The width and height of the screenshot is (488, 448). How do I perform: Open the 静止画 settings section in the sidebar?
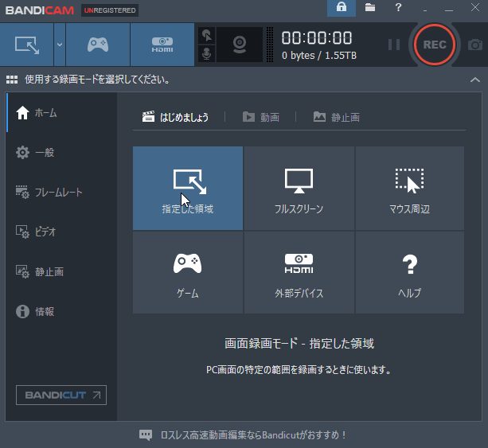point(61,271)
